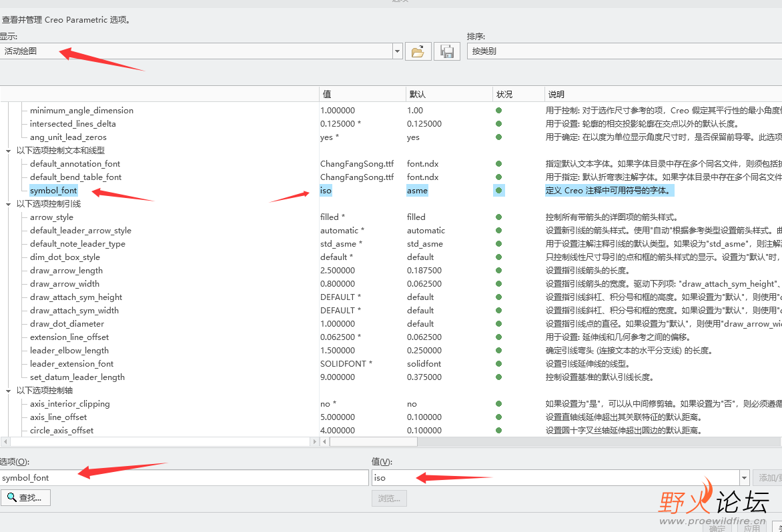Click the 1.500000 value of leader_elbow_length
This screenshot has width=782, height=532.
tap(338, 351)
